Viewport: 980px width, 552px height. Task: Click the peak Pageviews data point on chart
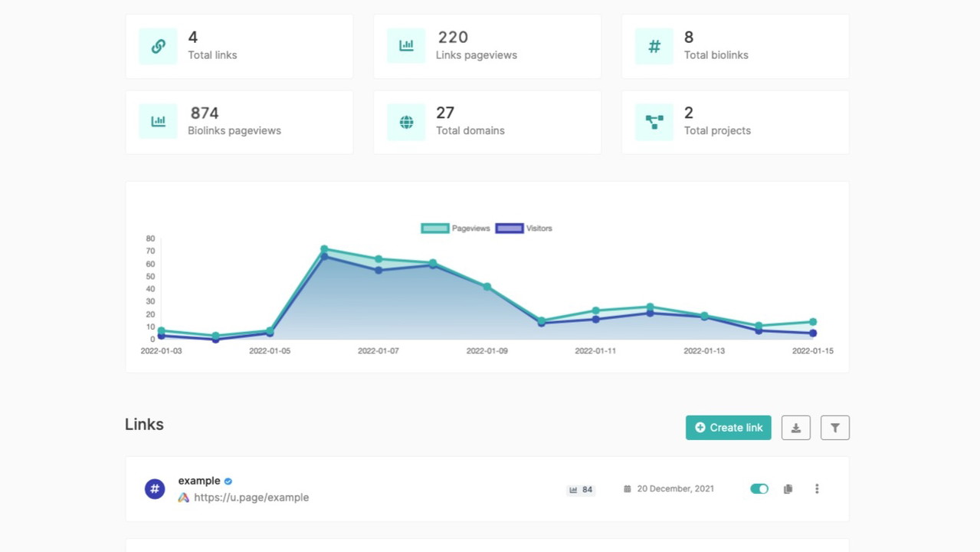324,249
